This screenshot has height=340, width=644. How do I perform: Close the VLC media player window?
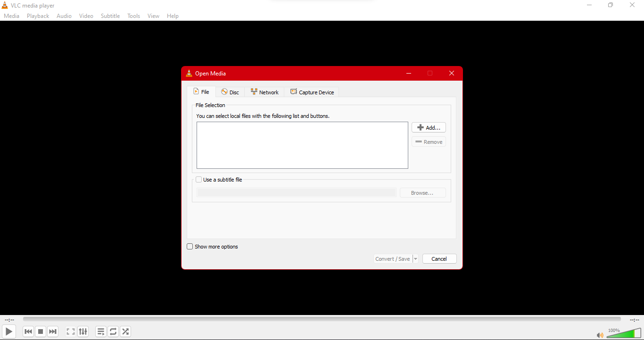(632, 5)
